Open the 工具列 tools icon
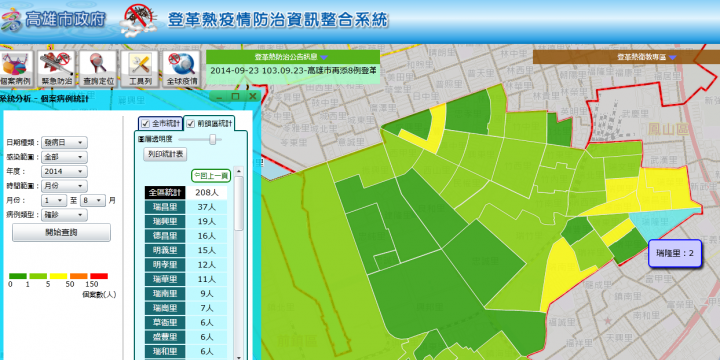 click(139, 69)
